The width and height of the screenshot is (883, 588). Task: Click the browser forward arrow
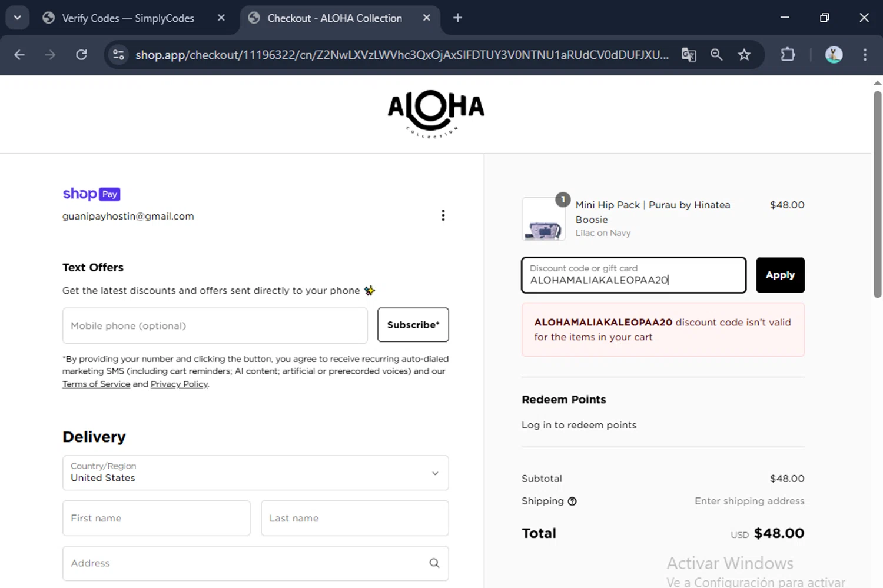[50, 55]
